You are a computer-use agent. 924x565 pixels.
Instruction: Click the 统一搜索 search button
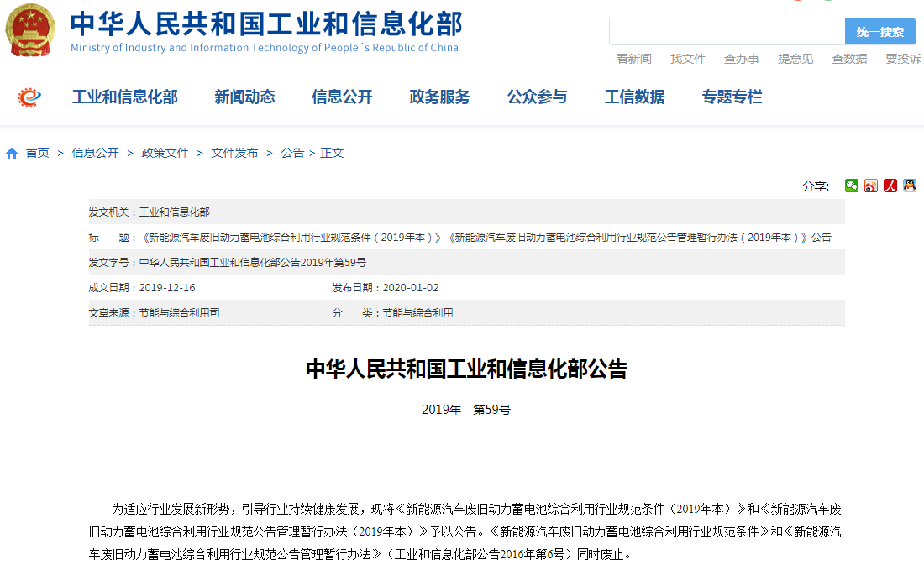[x=879, y=32]
